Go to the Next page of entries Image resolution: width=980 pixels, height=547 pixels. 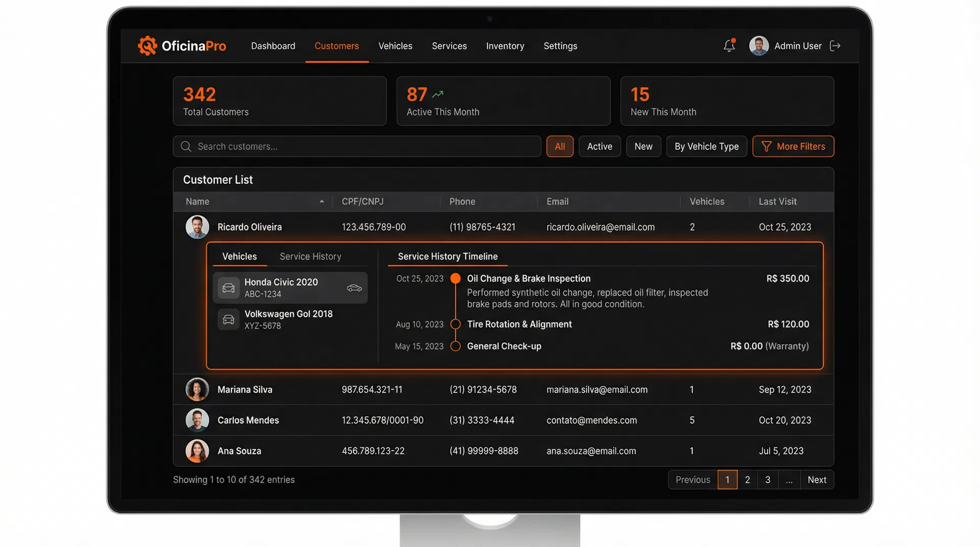pos(817,480)
